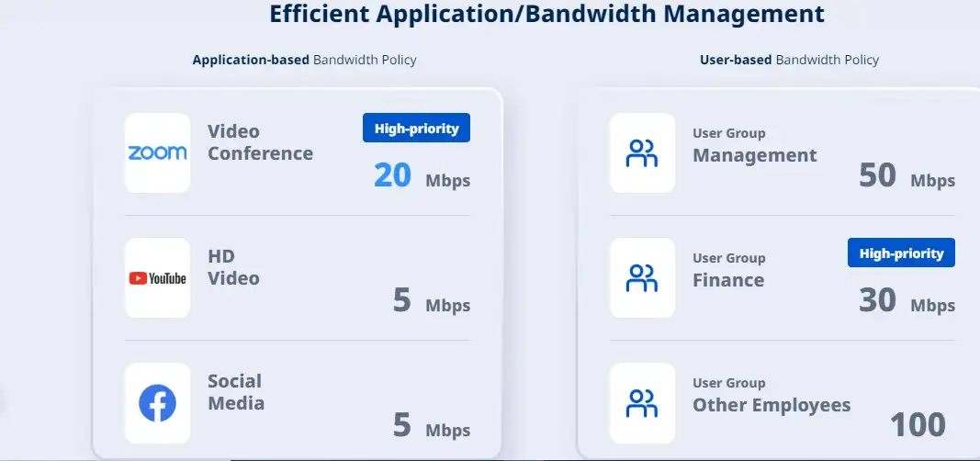Click the HD Video label

234,267
